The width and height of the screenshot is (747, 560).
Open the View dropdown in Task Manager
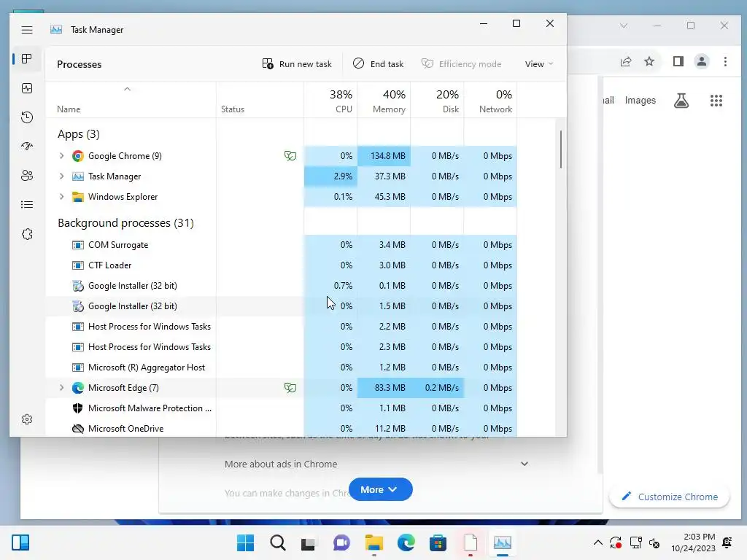[539, 64]
